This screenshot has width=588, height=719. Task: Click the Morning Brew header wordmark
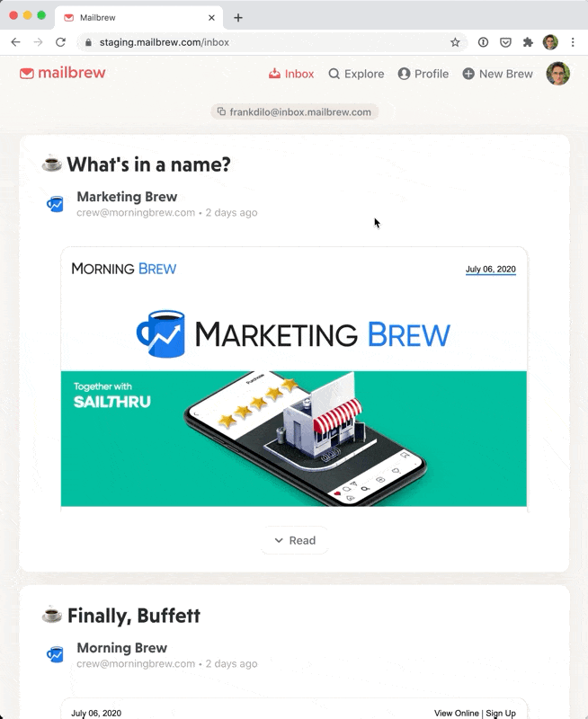point(124,269)
